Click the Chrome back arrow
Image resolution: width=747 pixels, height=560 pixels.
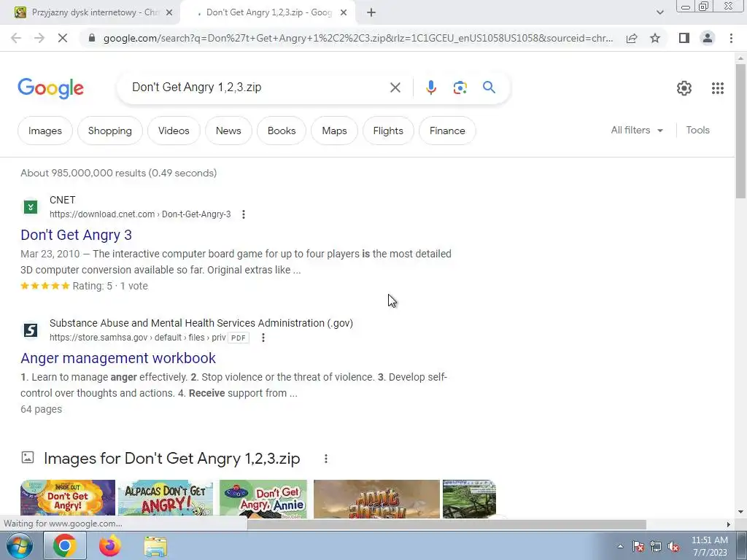click(x=16, y=38)
